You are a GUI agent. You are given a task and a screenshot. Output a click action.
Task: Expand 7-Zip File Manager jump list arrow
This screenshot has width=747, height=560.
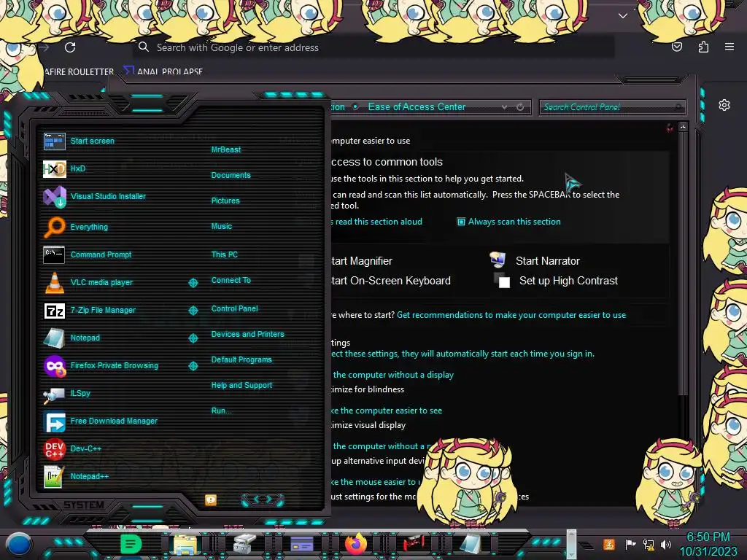point(193,311)
